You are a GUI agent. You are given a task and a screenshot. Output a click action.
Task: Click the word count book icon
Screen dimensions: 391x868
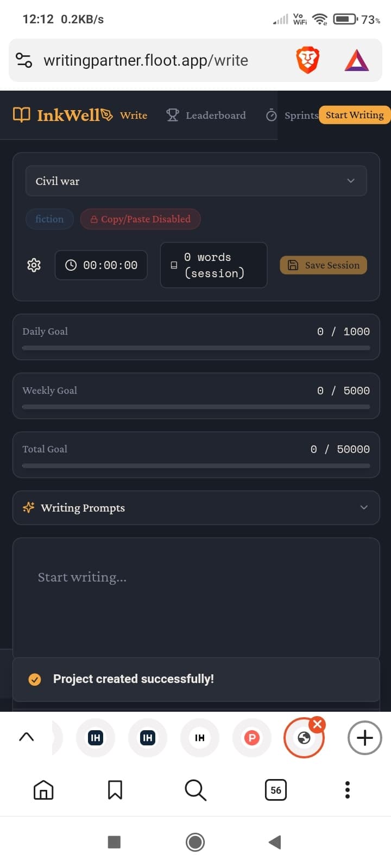click(x=174, y=265)
